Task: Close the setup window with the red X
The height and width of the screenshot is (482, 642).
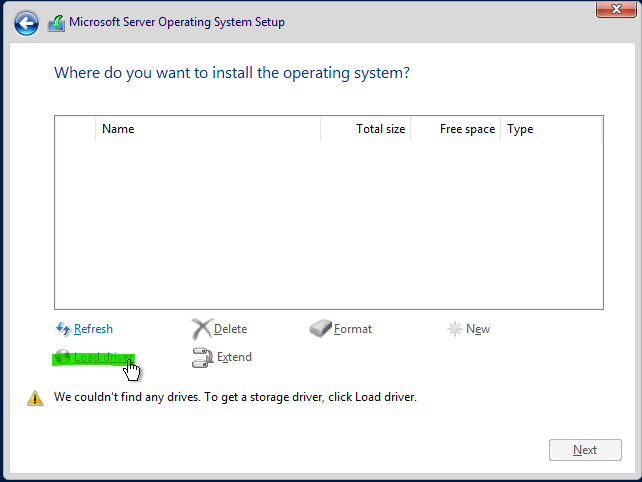Action: coord(616,9)
